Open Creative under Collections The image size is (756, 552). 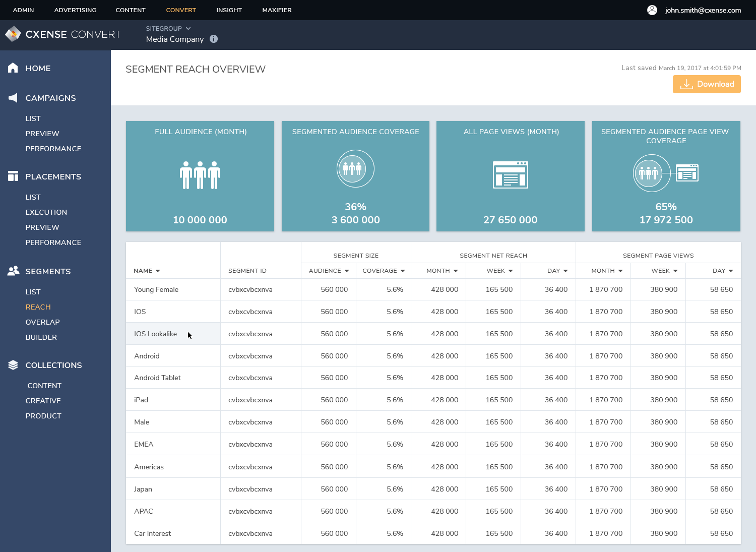(43, 401)
